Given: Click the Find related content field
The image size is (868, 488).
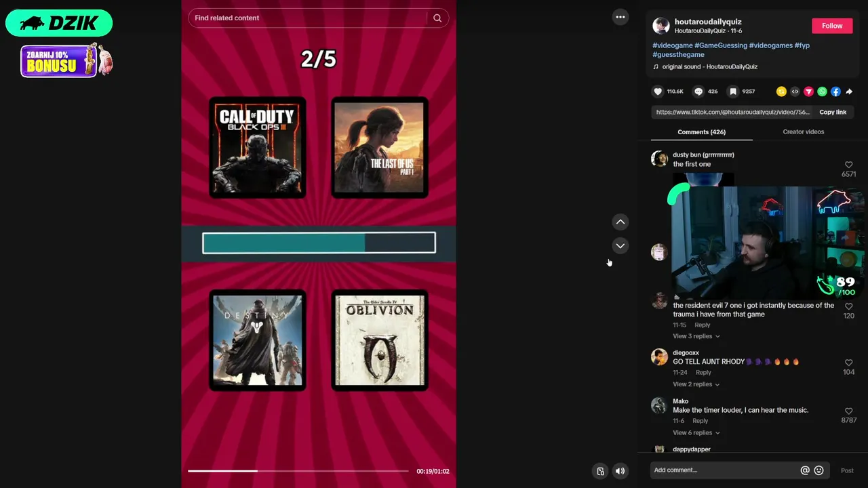Looking at the screenshot, I should (x=308, y=18).
